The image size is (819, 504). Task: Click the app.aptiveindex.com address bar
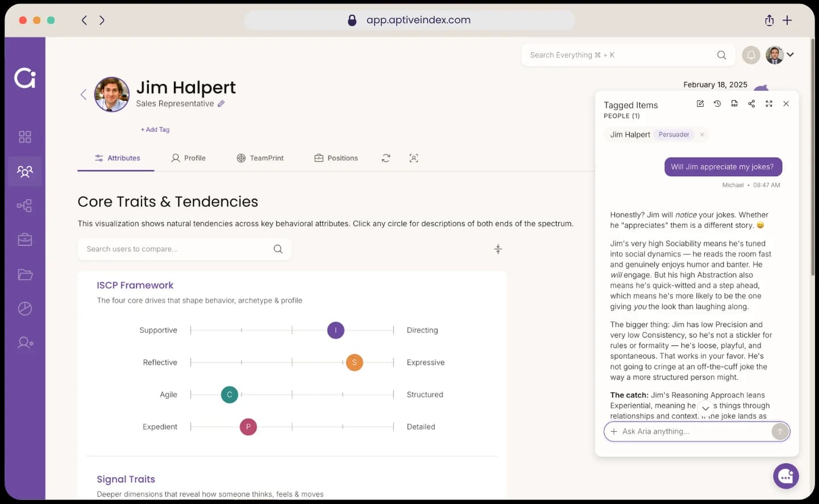click(409, 20)
